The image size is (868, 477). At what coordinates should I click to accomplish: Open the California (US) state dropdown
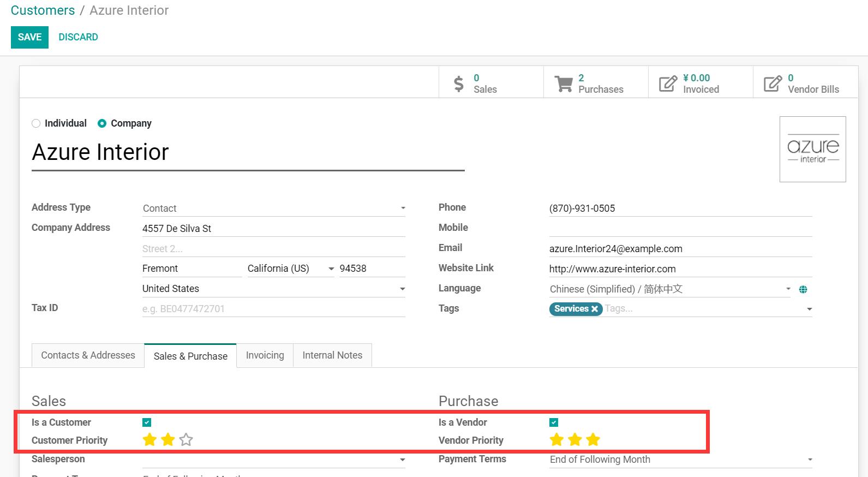[290, 269]
